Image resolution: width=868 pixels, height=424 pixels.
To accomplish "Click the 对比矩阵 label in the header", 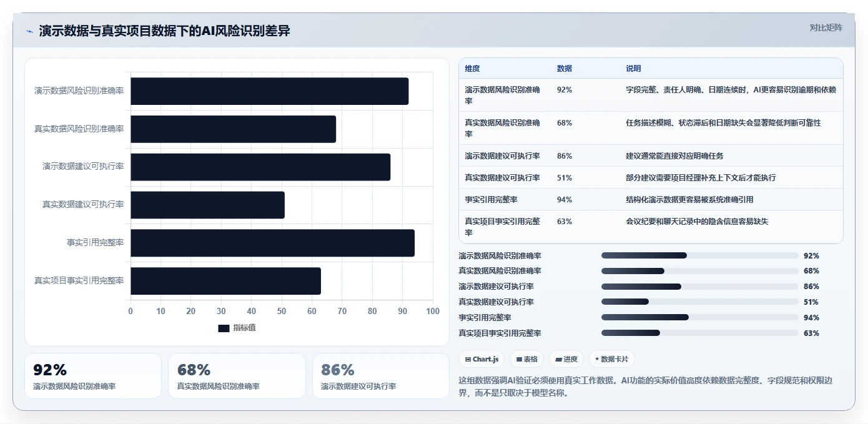I will tap(826, 27).
